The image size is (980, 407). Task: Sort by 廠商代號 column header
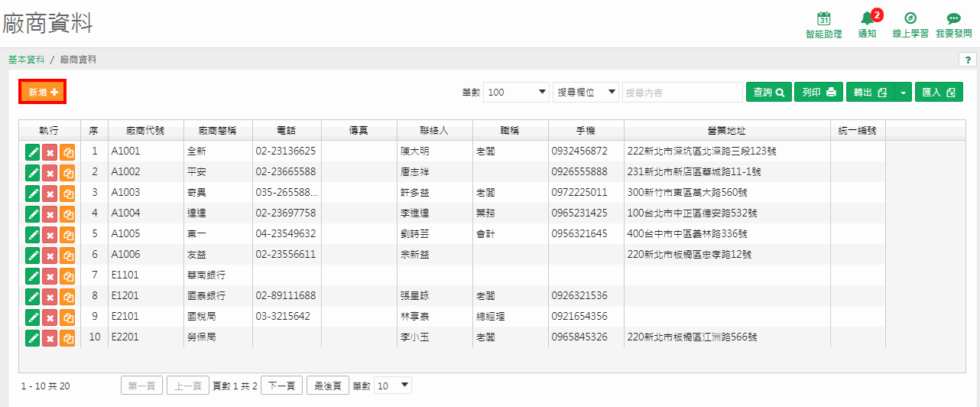pyautogui.click(x=145, y=130)
